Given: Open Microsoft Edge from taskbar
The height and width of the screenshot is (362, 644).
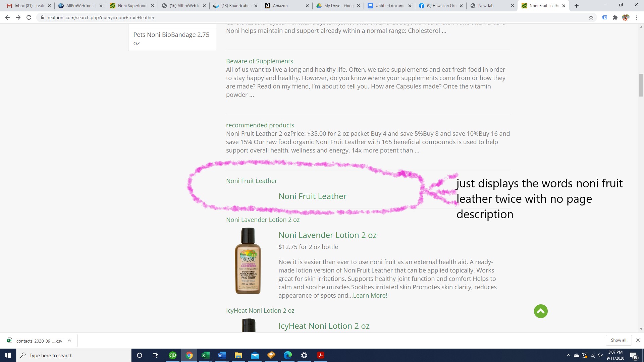Looking at the screenshot, I should (288, 355).
